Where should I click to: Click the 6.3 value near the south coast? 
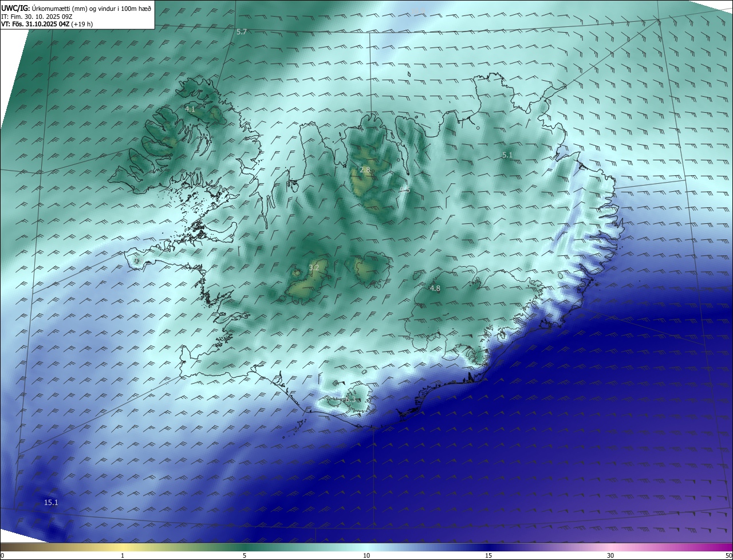pos(350,399)
